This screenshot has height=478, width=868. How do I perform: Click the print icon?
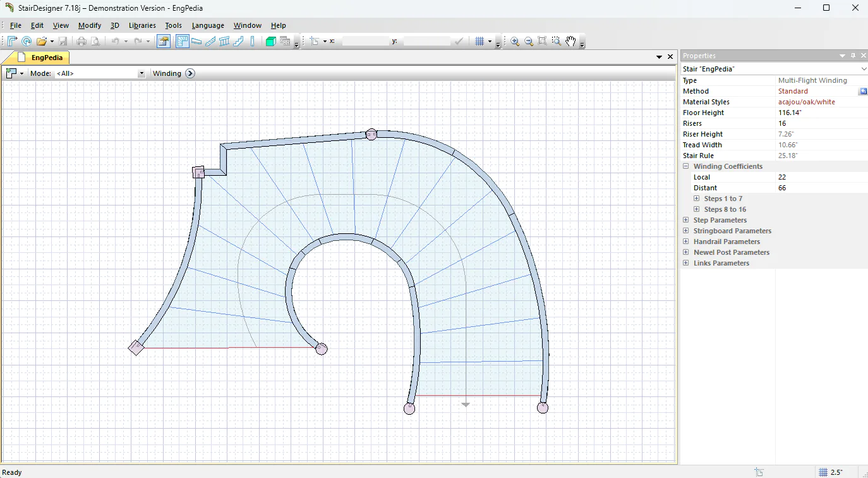point(81,41)
